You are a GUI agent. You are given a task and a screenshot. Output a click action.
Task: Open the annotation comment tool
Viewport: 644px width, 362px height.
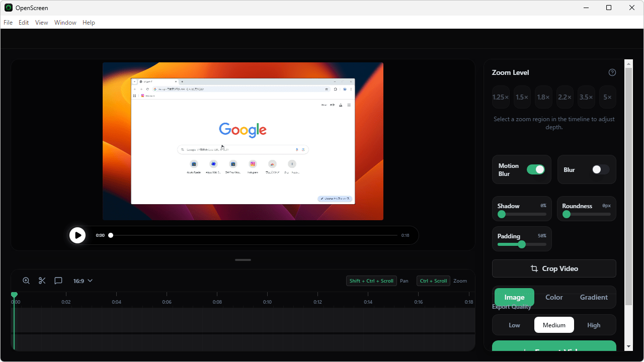click(58, 281)
